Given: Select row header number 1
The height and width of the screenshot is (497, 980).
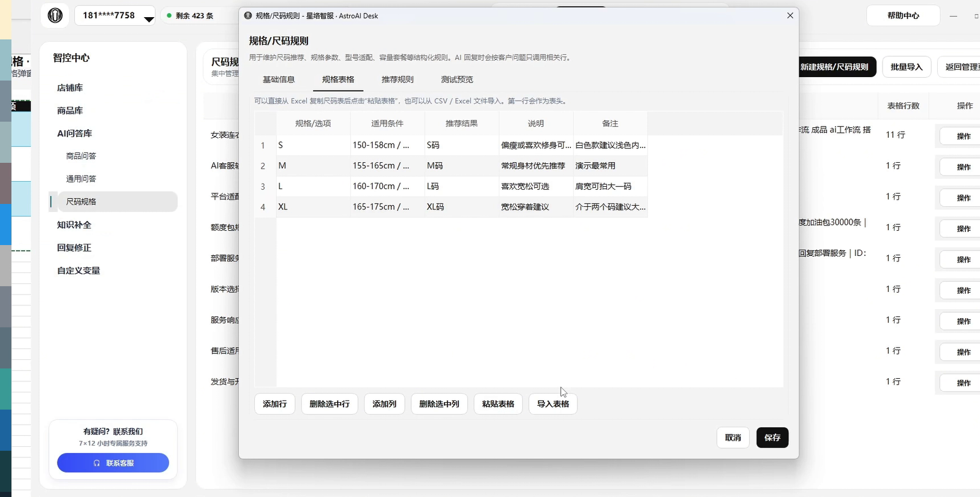Looking at the screenshot, I should coord(265,146).
